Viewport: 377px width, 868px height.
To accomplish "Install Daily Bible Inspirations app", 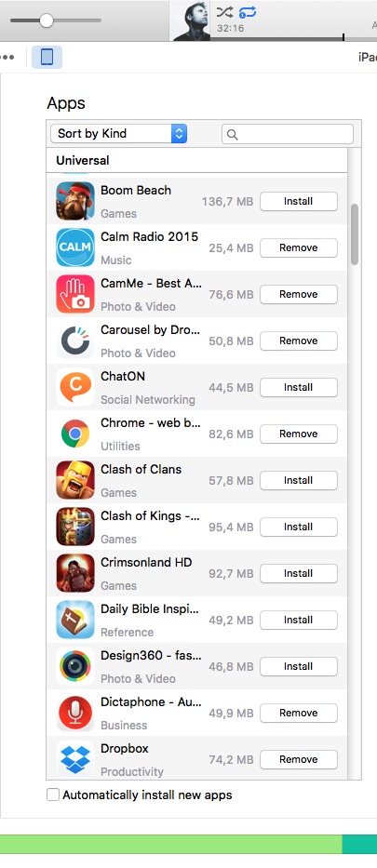I will click(299, 620).
